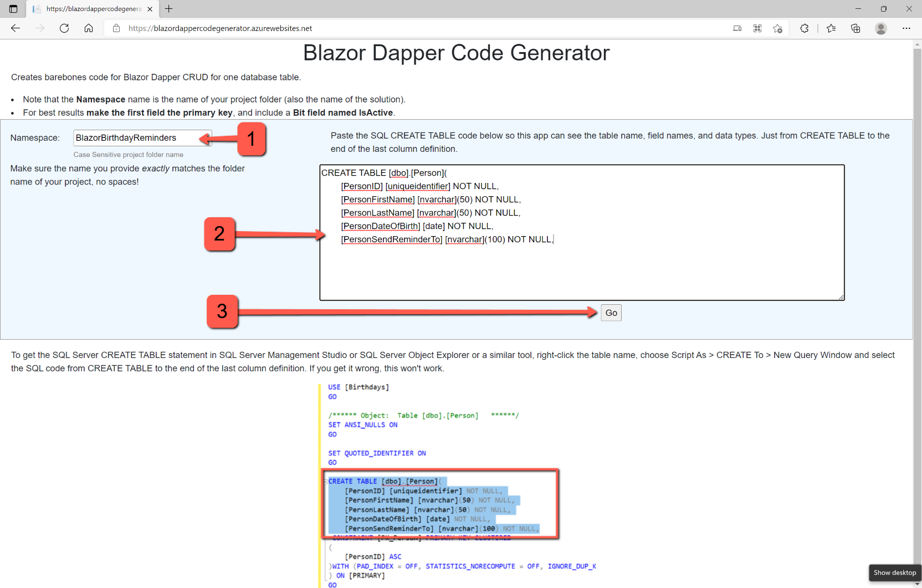Select the SQL CREATE TABLE text area
922x588 pixels.
click(582, 232)
